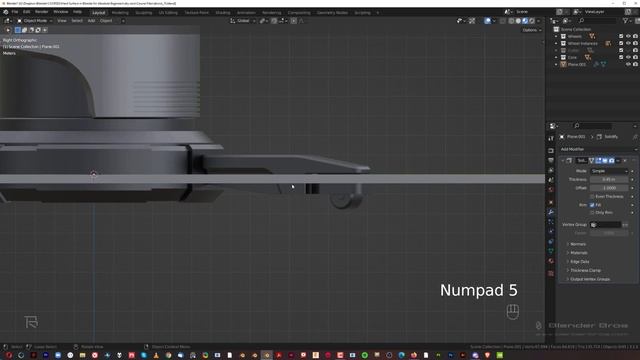
Task: Expand the Normals subpanel
Action: (x=578, y=244)
